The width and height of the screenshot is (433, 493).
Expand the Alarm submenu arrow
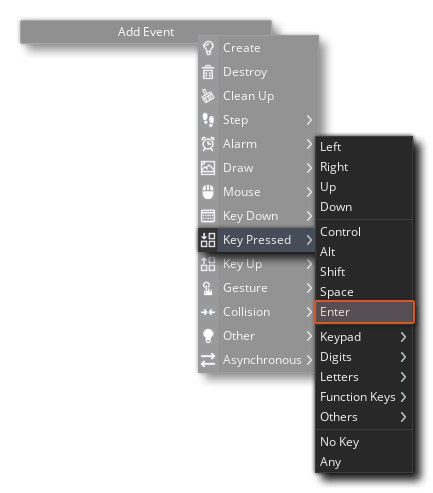(x=309, y=144)
